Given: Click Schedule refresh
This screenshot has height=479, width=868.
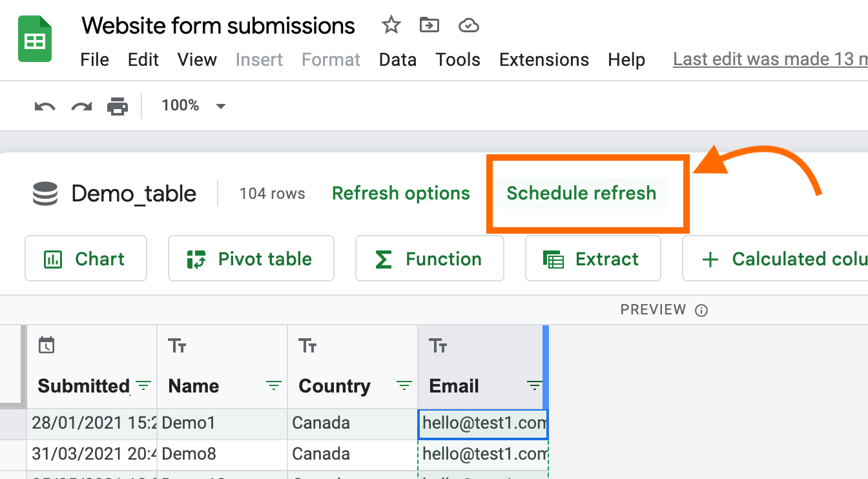Looking at the screenshot, I should pos(581,193).
